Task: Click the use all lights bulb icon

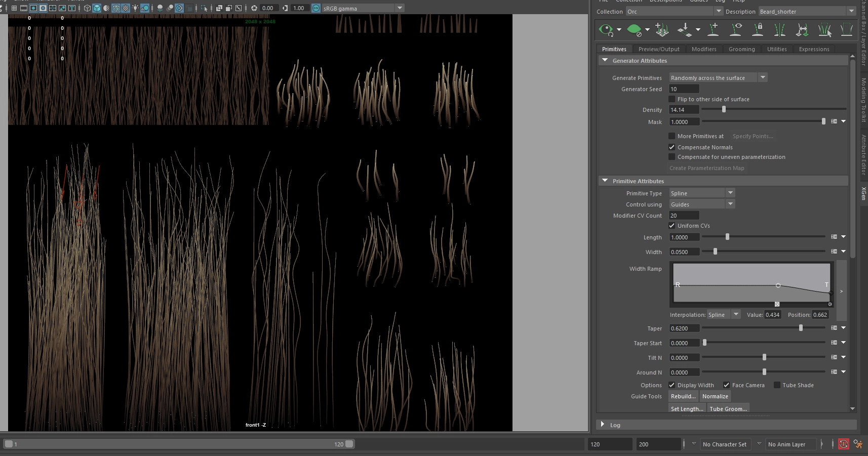Action: 135,8
